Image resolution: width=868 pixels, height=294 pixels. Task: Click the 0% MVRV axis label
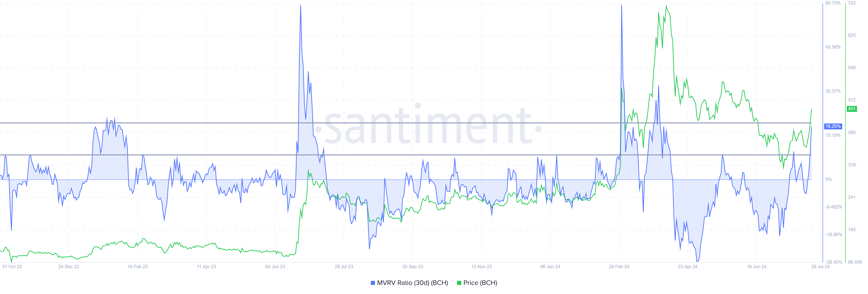(829, 179)
